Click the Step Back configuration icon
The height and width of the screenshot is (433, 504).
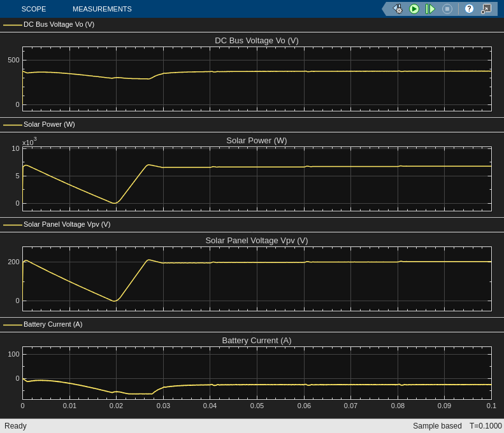[x=398, y=9]
